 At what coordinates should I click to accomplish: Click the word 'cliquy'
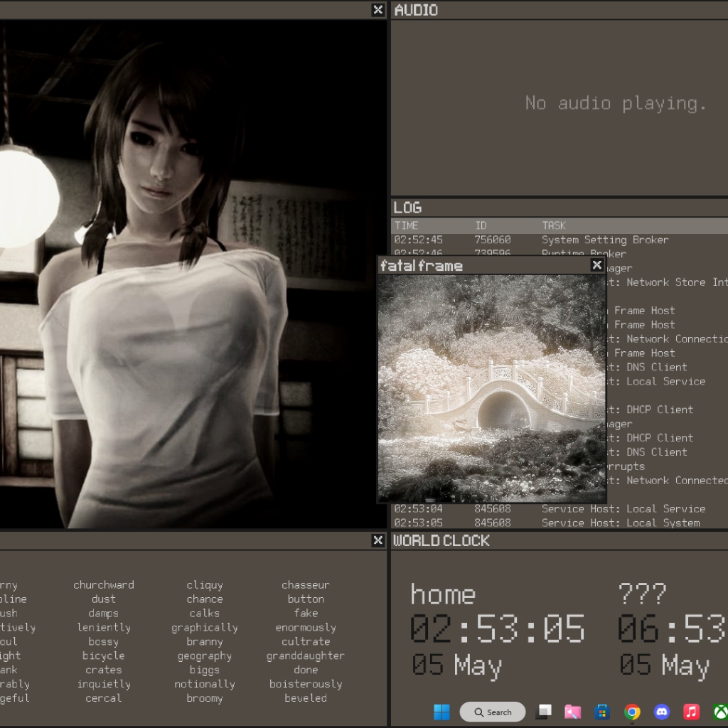205,585
